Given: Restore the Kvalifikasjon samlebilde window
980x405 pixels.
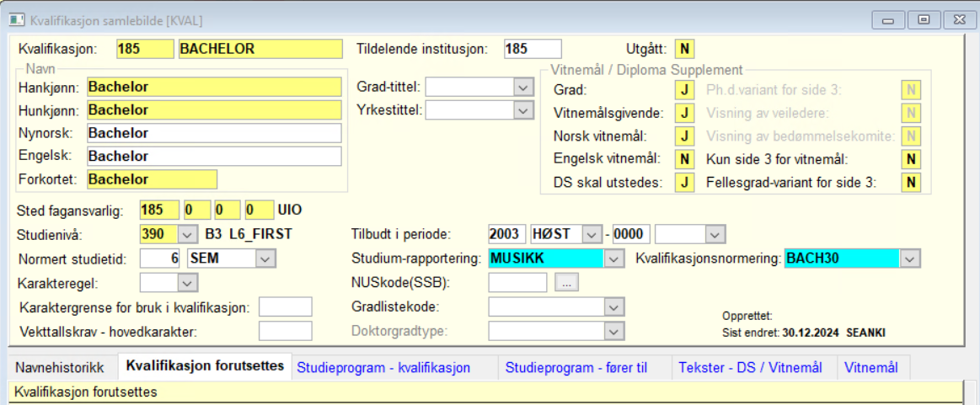Looking at the screenshot, I should pos(924,20).
